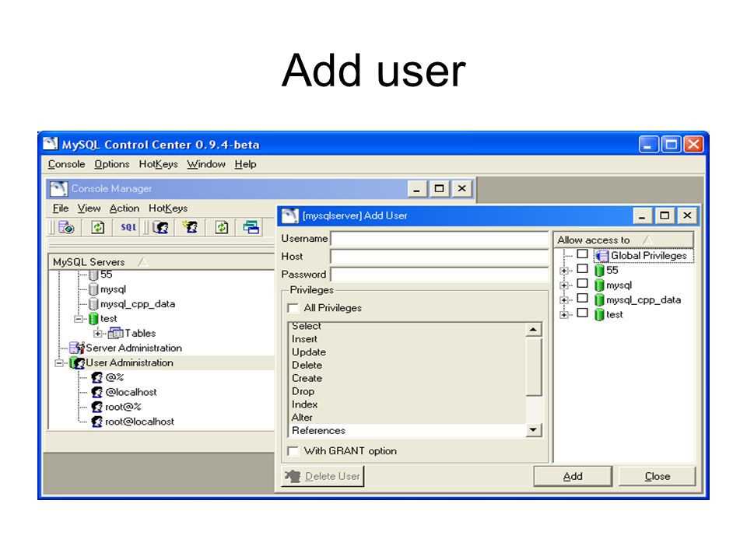This screenshot has width=747, height=560.
Task: Open the Console Manager Action menu
Action: point(124,208)
